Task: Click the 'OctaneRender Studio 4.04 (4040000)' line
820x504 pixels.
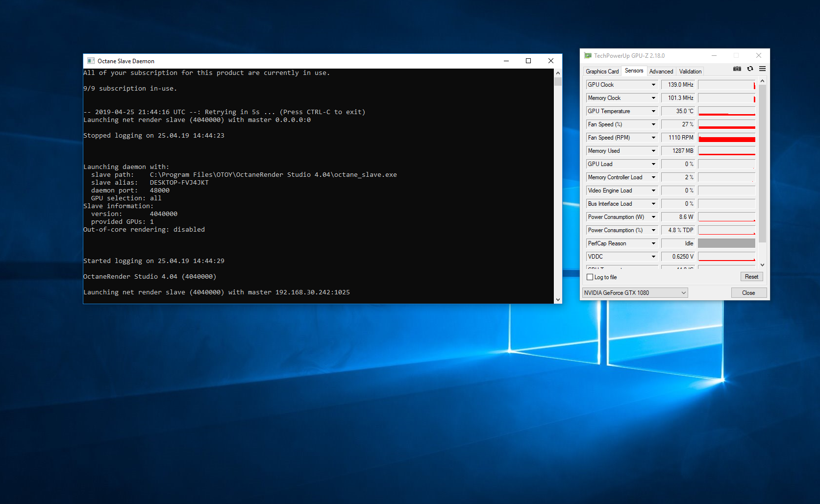Action: [x=150, y=277]
